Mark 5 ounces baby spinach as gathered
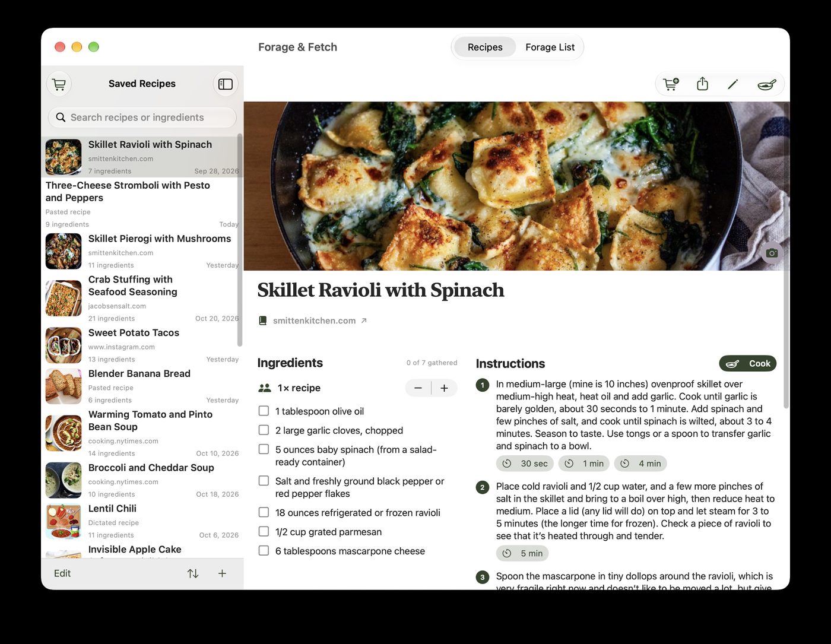The height and width of the screenshot is (644, 831). pyautogui.click(x=264, y=449)
